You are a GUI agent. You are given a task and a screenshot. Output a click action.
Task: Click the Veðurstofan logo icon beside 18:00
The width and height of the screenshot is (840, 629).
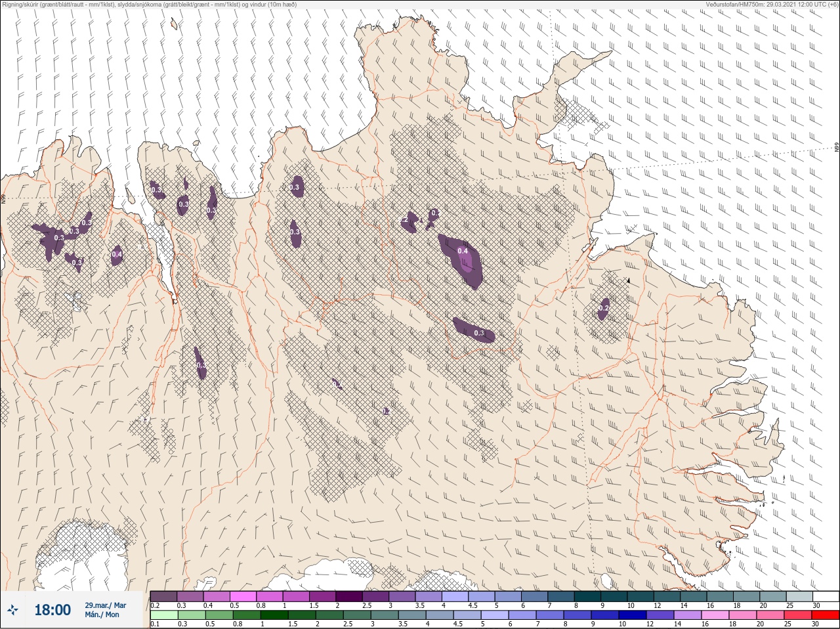(x=12, y=610)
